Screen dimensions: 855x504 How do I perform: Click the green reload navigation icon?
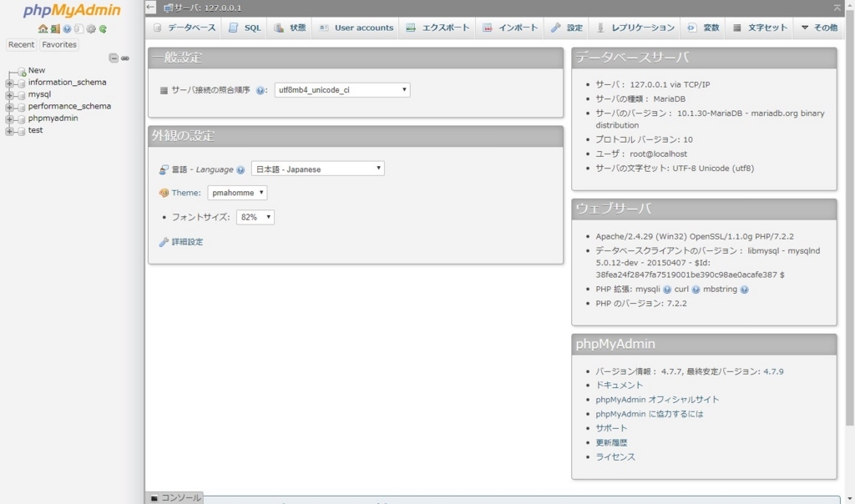tap(103, 29)
